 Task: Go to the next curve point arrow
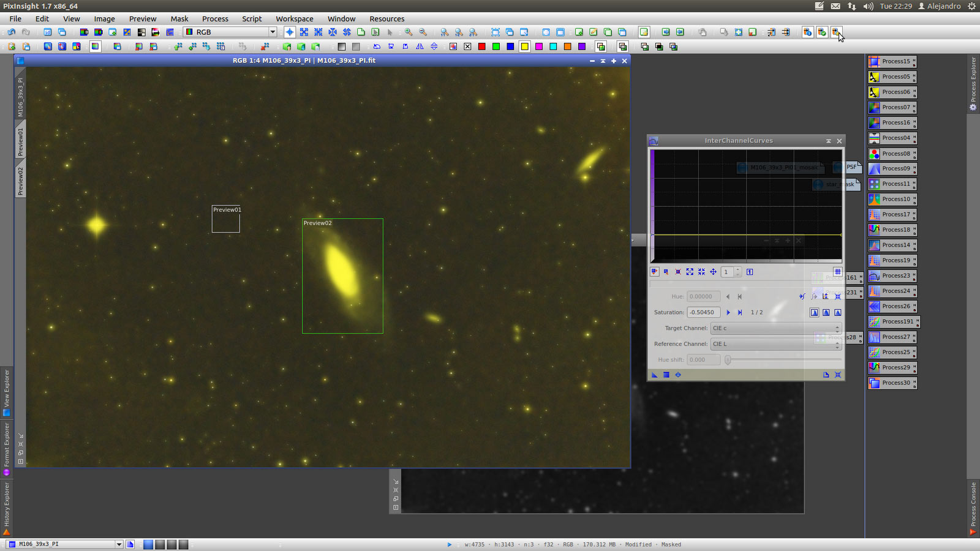coord(728,312)
